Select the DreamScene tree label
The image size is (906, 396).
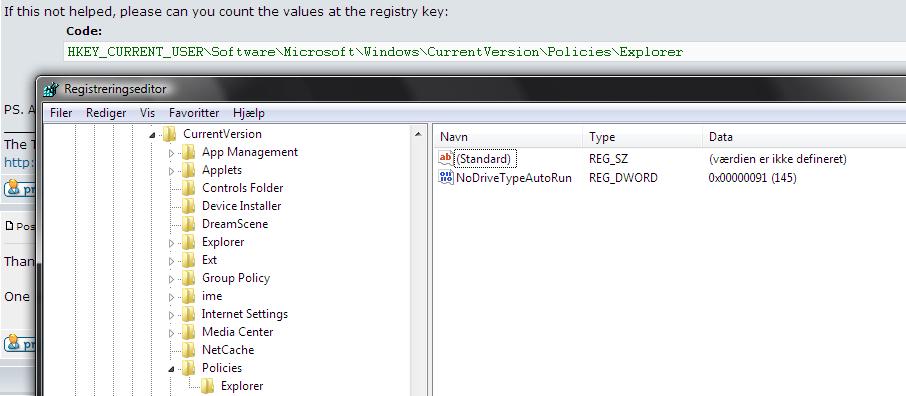(x=235, y=224)
